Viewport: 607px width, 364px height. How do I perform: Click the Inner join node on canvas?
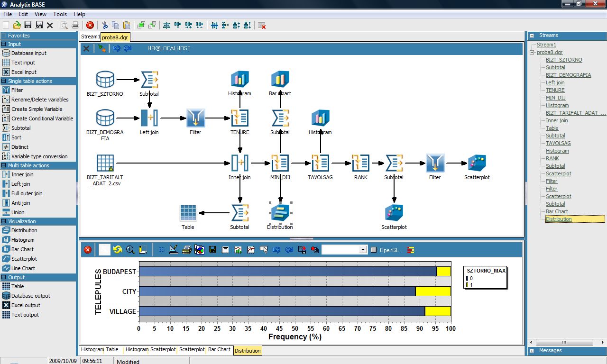tap(240, 163)
